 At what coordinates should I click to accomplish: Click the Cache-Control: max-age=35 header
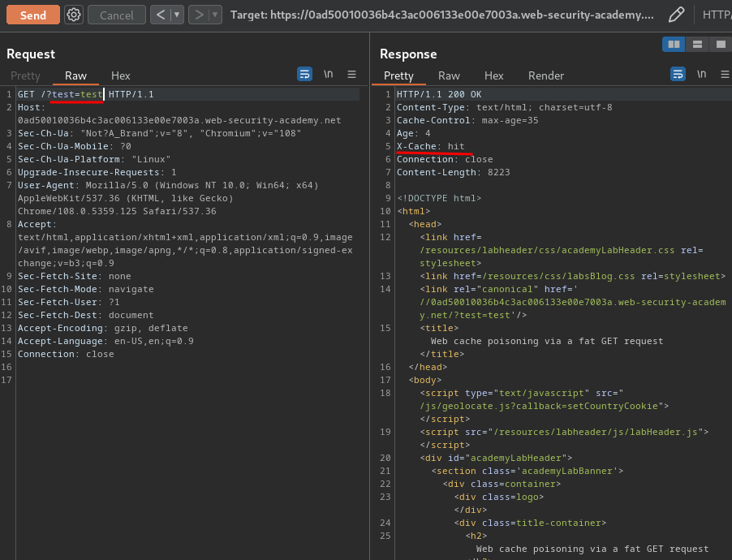(x=467, y=120)
